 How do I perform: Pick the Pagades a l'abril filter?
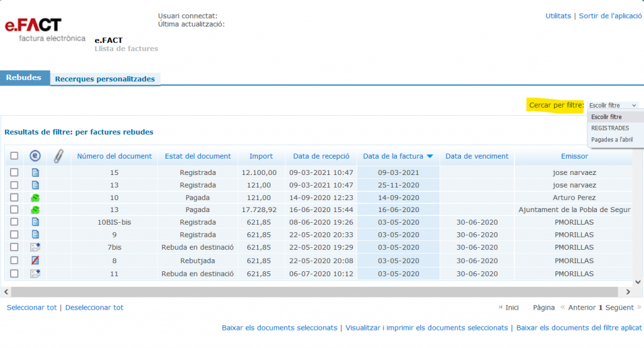(x=611, y=140)
